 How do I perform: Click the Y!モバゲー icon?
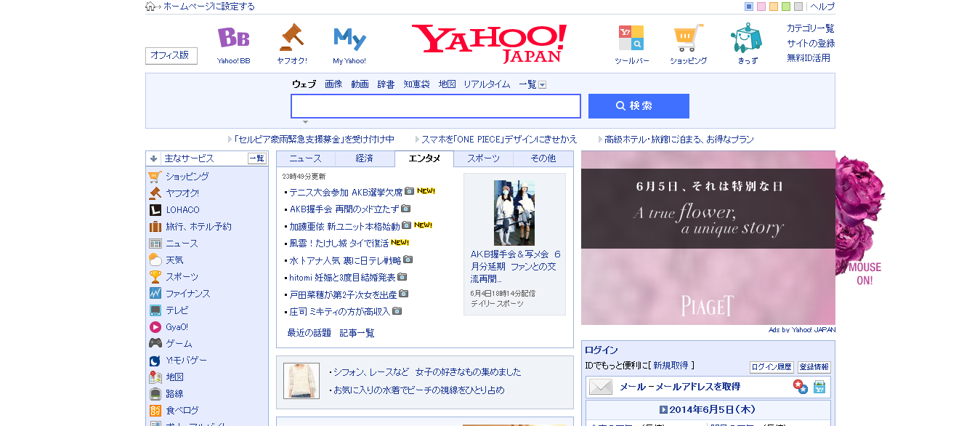click(x=155, y=361)
